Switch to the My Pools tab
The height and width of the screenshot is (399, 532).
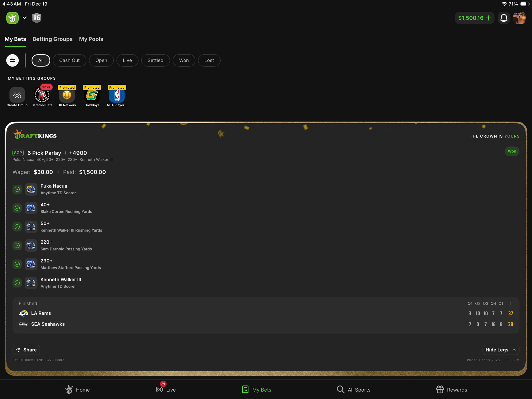[91, 39]
